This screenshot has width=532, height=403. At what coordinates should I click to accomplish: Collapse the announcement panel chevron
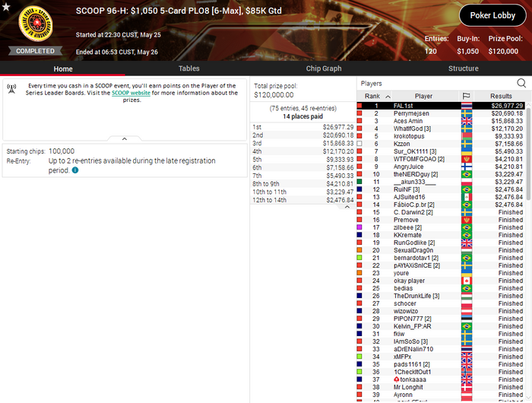click(x=125, y=139)
